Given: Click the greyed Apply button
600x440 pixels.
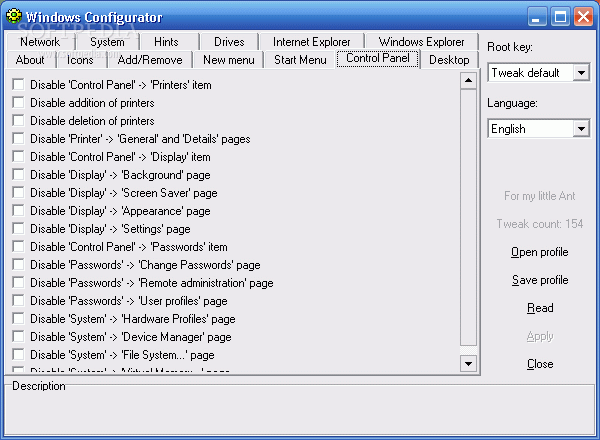Looking at the screenshot, I should click(x=540, y=336).
